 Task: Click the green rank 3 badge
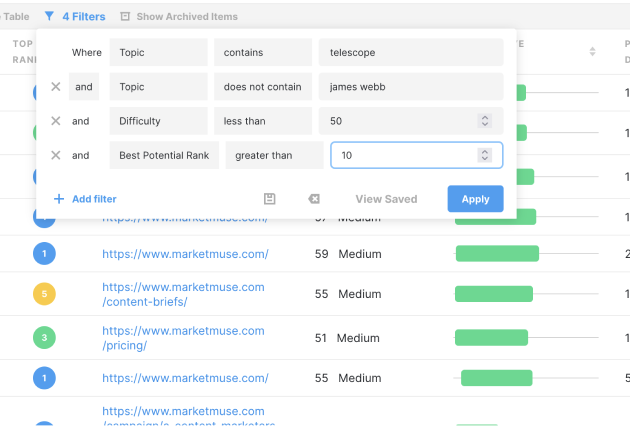point(44,338)
